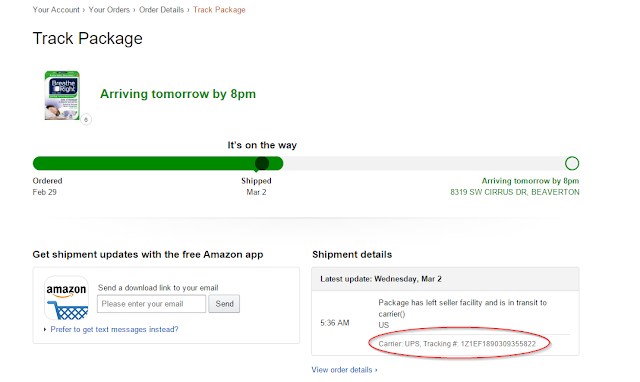Click the Latest update header row
This screenshot has height=382, width=640.
[445, 279]
